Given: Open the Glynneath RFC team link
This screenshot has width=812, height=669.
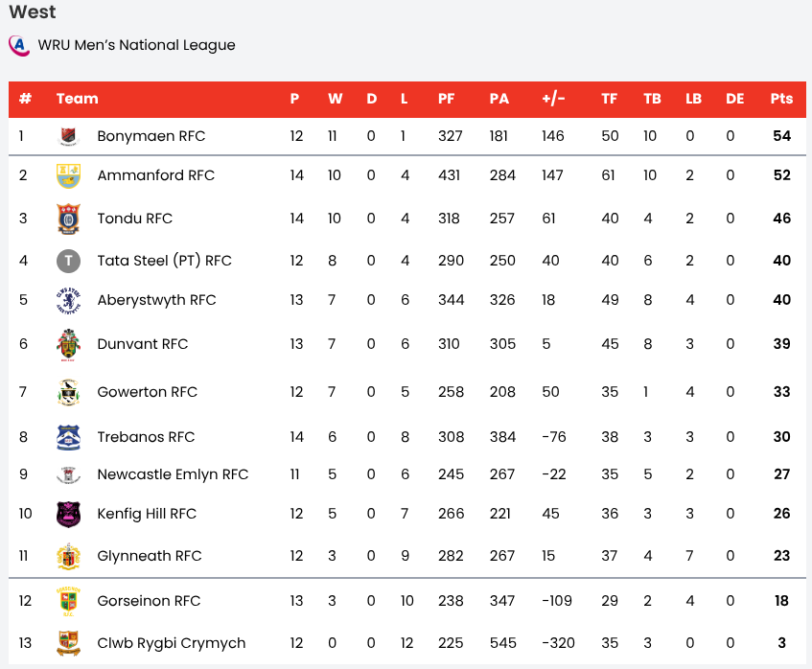Looking at the screenshot, I should point(150,556).
